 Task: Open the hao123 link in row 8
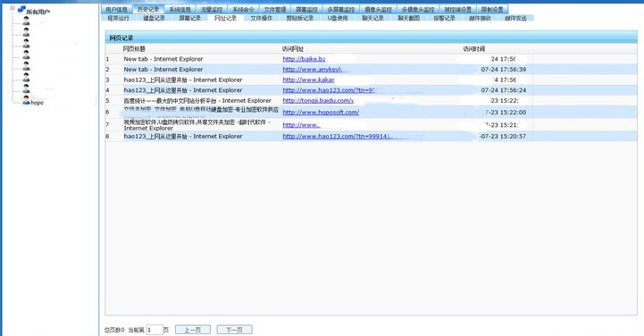pyautogui.click(x=336, y=137)
